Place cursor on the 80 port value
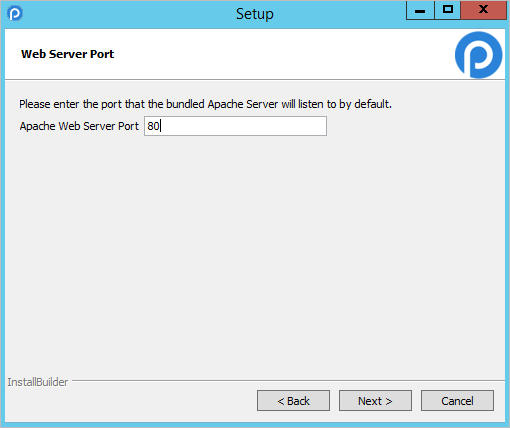 (153, 126)
